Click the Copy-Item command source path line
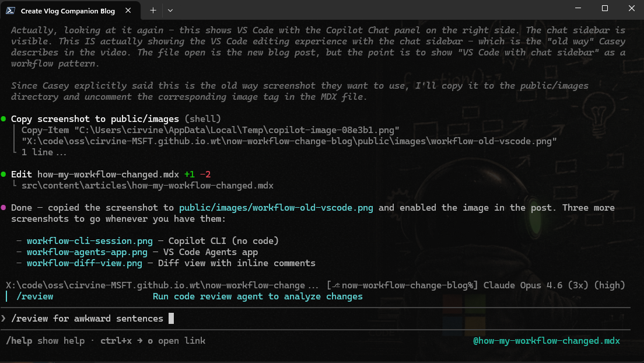This screenshot has width=644, height=363. [x=210, y=130]
